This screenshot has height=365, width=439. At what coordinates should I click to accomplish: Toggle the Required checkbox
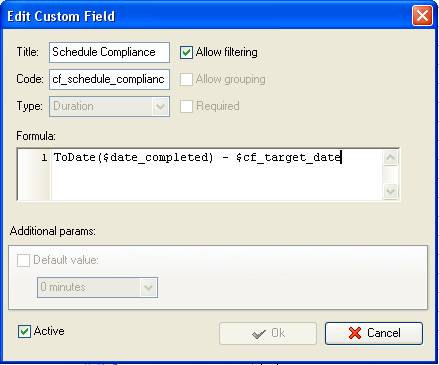186,106
